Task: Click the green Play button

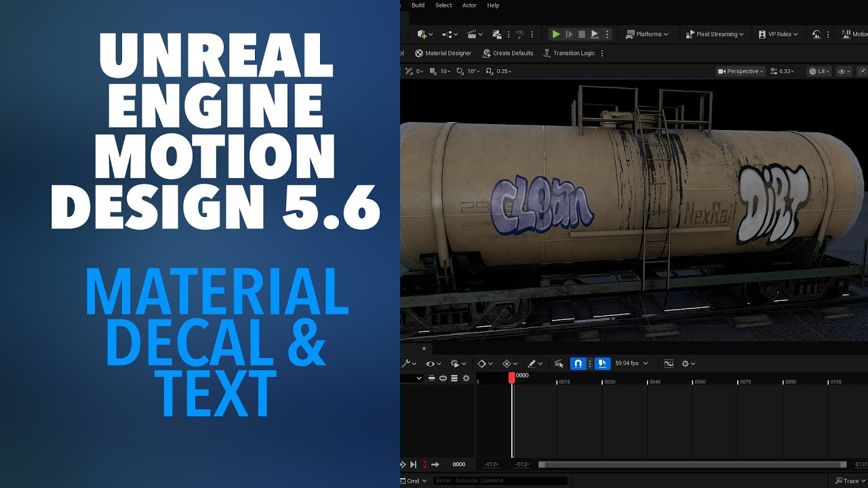Action: 556,34
